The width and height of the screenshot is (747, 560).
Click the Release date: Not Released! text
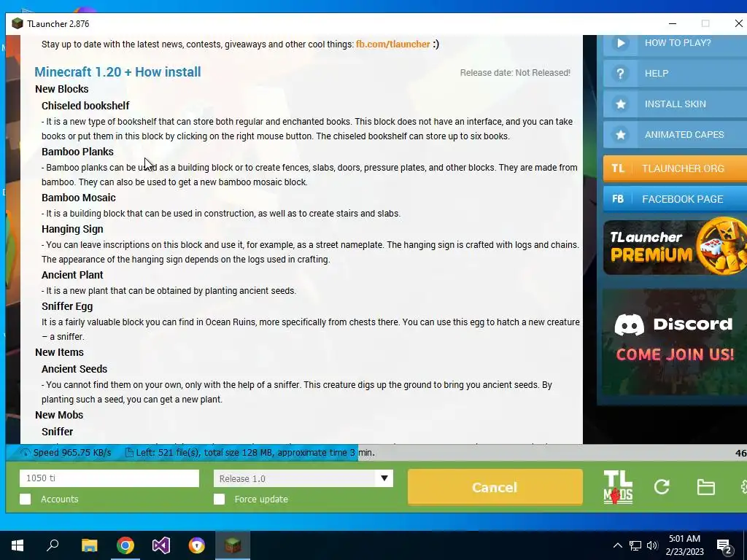(515, 73)
